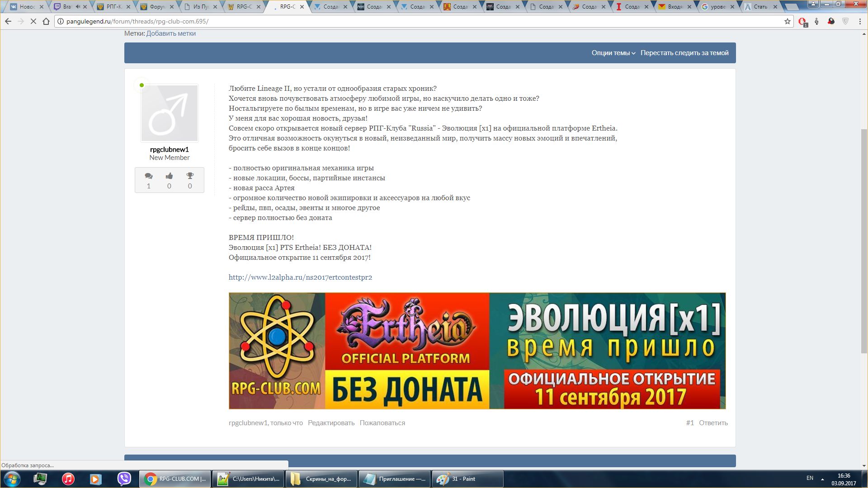Image resolution: width=868 pixels, height=488 pixels.
Task: Click the browser back arrow
Action: [8, 21]
